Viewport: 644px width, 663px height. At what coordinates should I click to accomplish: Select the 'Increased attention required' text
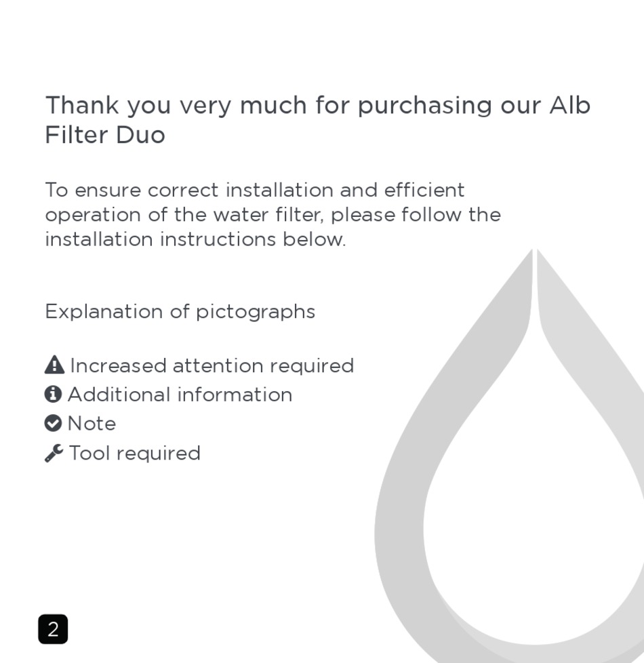click(212, 366)
